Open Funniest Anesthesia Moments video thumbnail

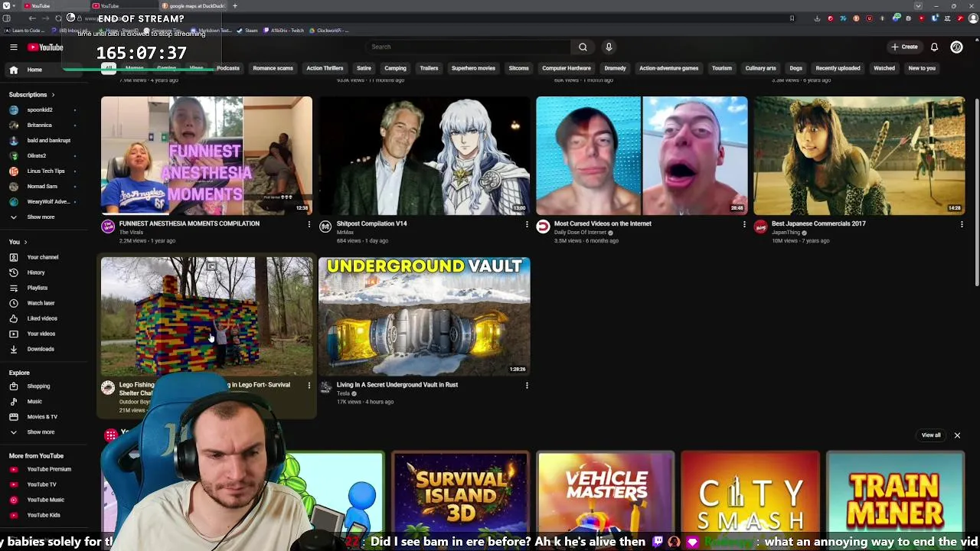207,155
